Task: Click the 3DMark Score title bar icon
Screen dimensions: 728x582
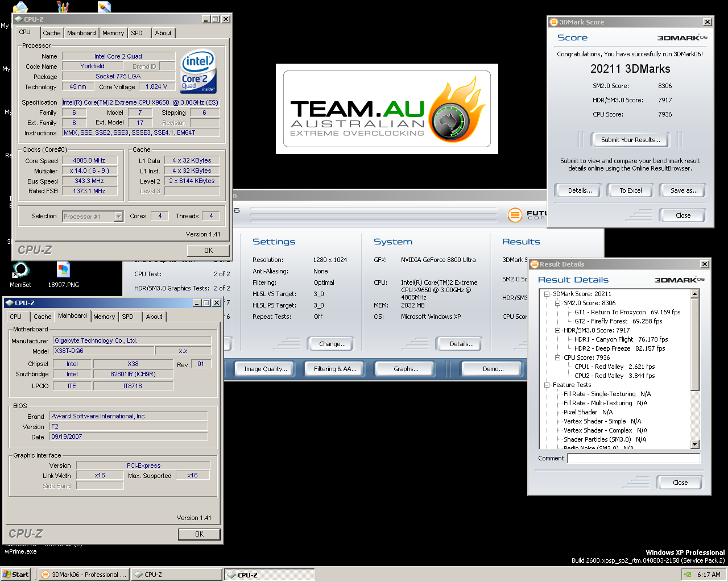Action: pos(553,22)
